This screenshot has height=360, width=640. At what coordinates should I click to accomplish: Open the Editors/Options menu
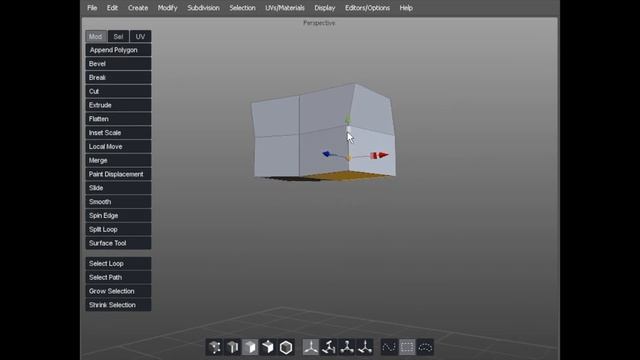click(367, 8)
